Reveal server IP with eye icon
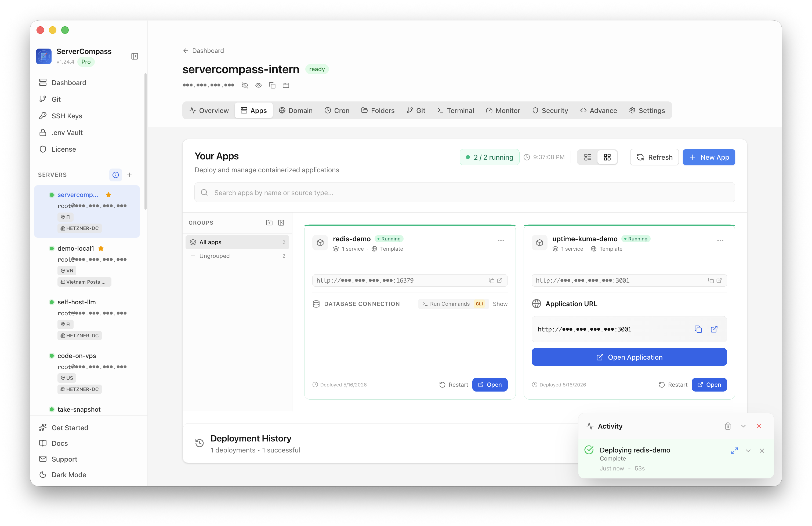The height and width of the screenshot is (526, 812). (259, 85)
